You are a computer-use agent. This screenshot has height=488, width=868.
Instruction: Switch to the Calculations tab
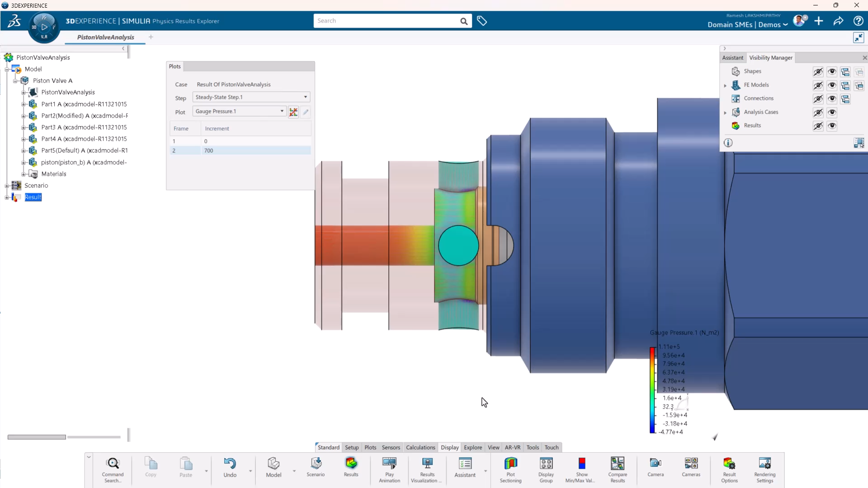(420, 447)
